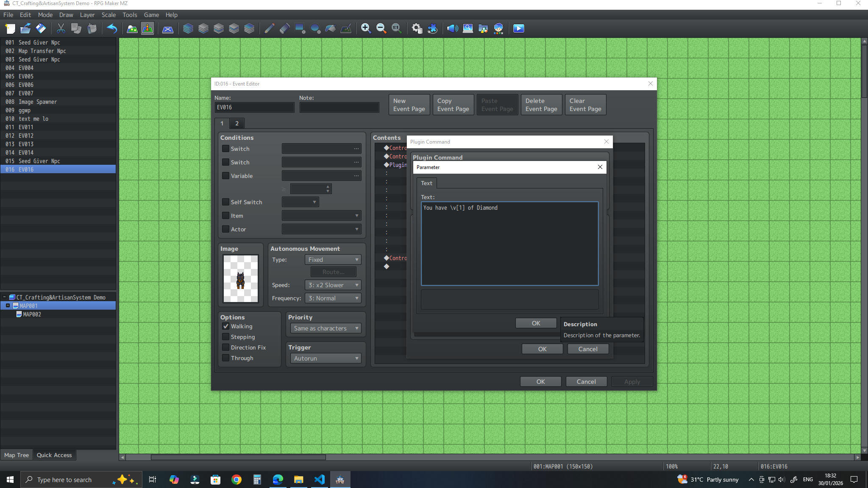Open the Database gear icon
This screenshot has height=488, width=868.
(x=417, y=28)
